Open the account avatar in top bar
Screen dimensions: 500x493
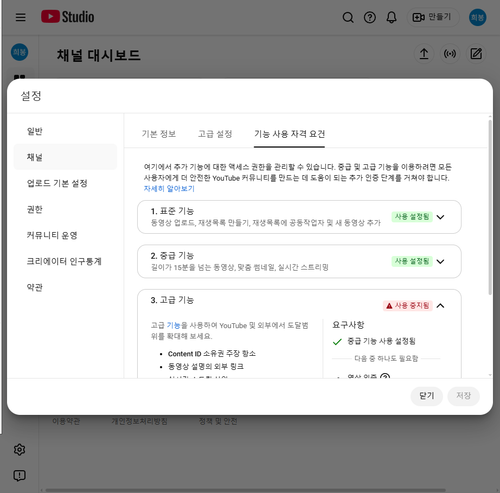(477, 17)
